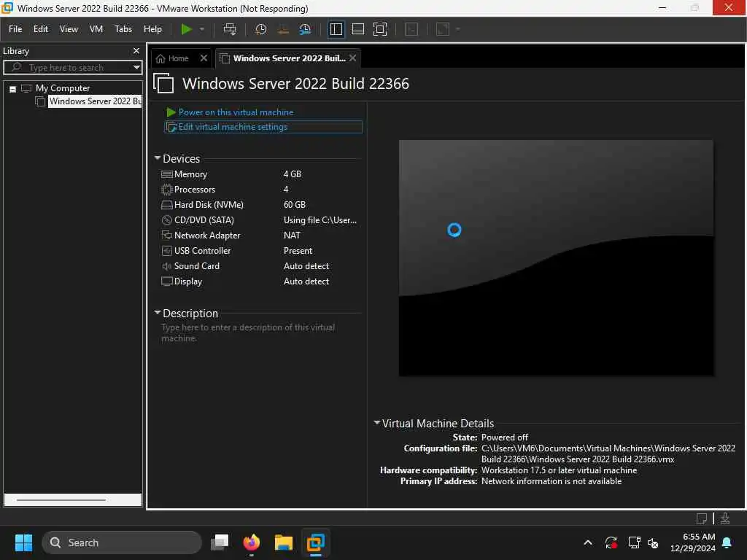Open the Tabs menu
The image size is (747, 560).
[123, 29]
